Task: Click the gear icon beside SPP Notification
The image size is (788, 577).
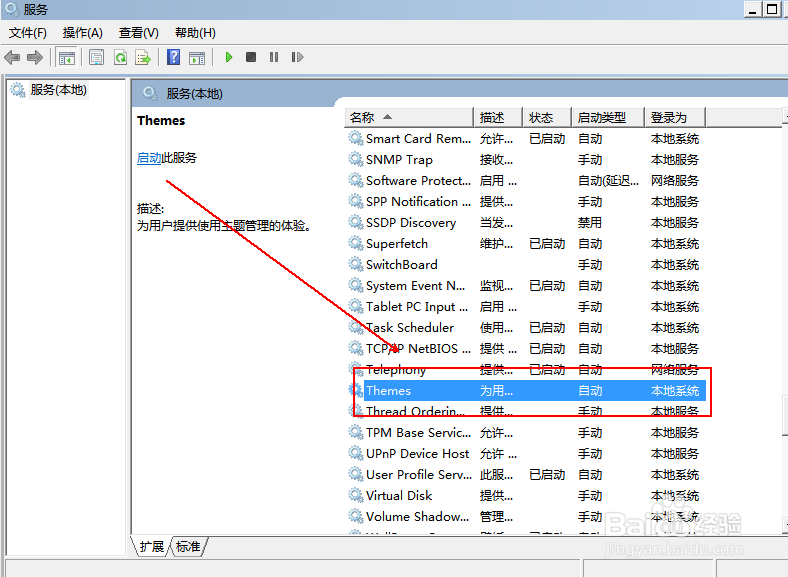Action: coord(356,201)
